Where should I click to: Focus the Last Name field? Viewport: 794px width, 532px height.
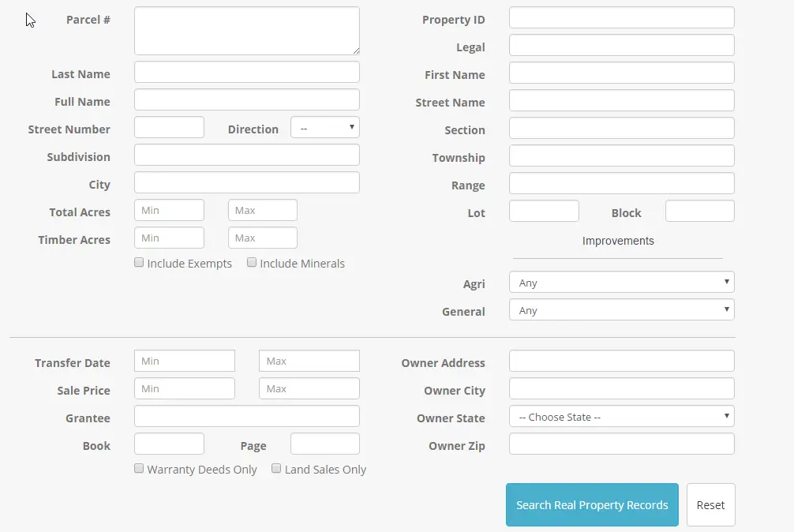(246, 73)
